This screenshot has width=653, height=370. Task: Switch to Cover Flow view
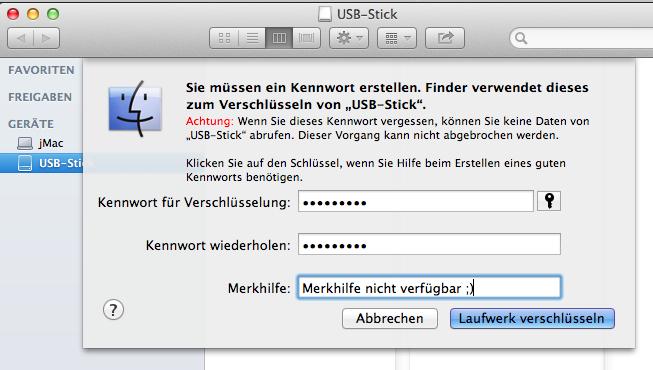(x=307, y=38)
